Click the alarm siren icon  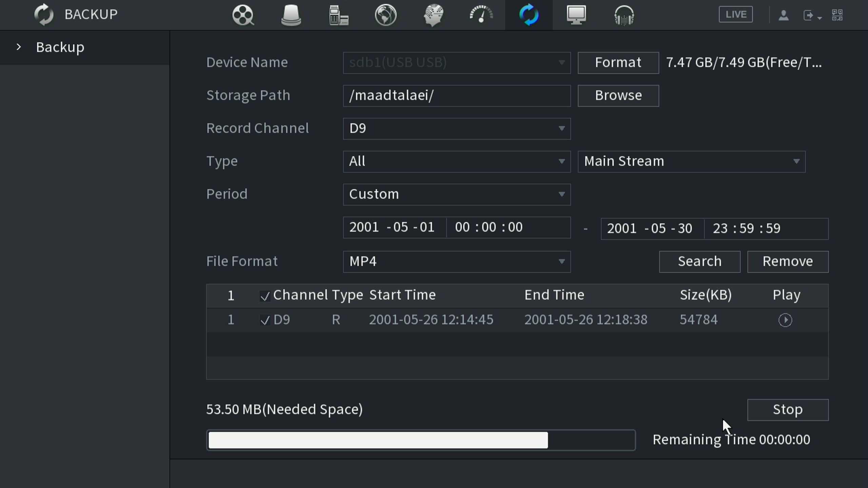(291, 15)
